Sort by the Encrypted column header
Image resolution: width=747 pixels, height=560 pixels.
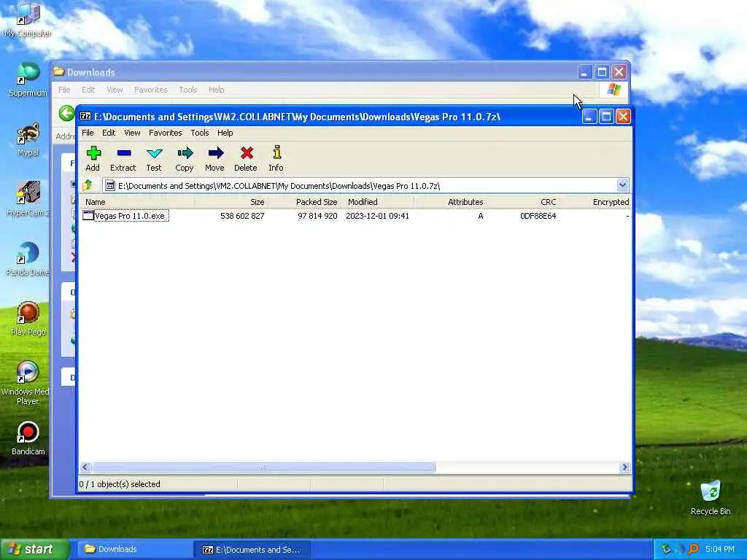[595, 202]
